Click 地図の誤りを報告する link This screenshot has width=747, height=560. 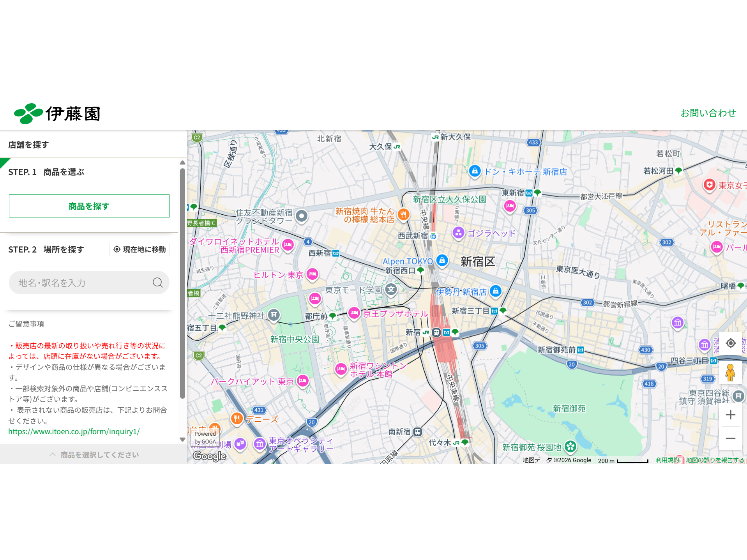tap(715, 460)
